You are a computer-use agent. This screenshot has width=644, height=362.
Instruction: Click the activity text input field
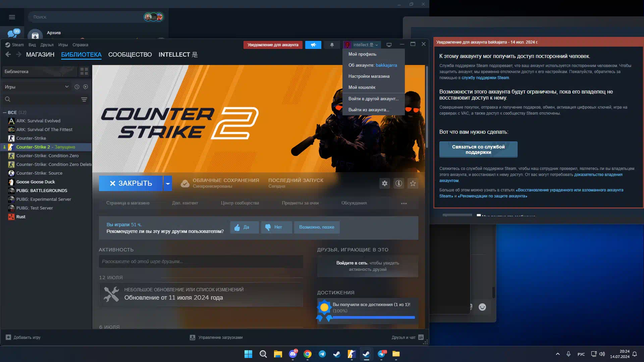201,262
